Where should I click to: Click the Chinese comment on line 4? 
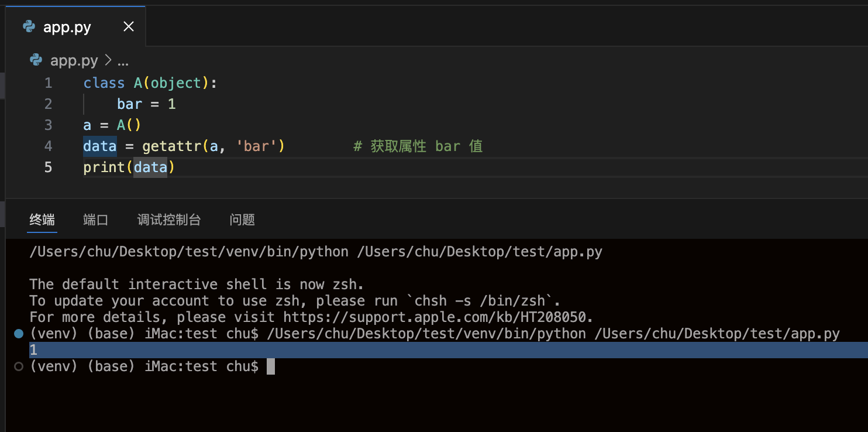[418, 146]
